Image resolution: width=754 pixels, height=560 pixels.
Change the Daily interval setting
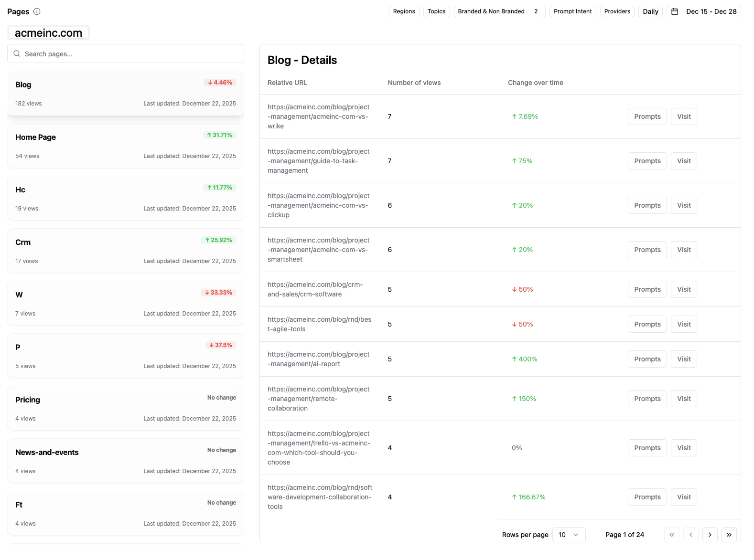(x=650, y=11)
